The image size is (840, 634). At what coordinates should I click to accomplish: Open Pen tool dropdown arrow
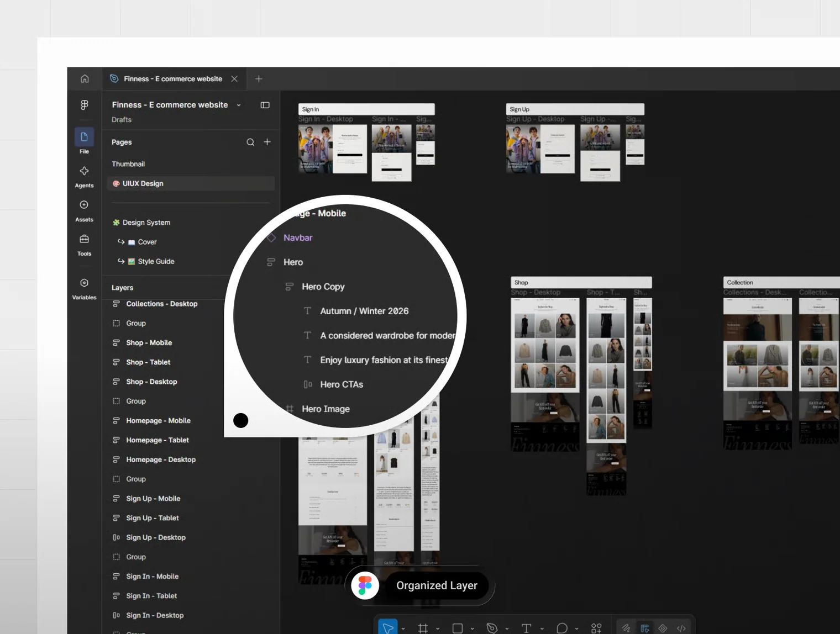(507, 628)
